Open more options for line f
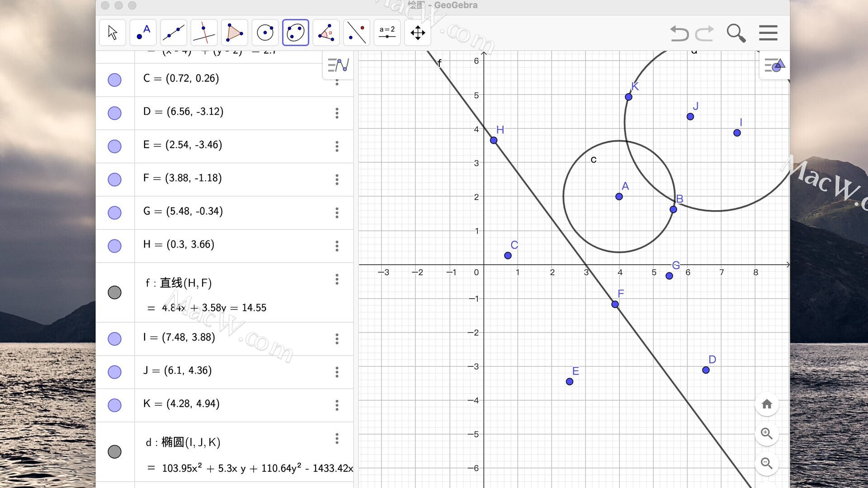 (337, 279)
